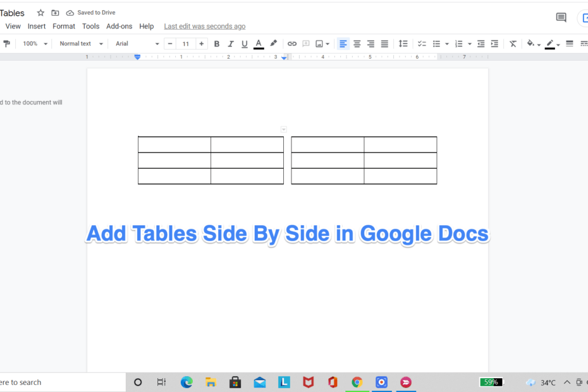The image size is (588, 392).
Task: Show hidden system tray icons
Action: pyautogui.click(x=567, y=383)
